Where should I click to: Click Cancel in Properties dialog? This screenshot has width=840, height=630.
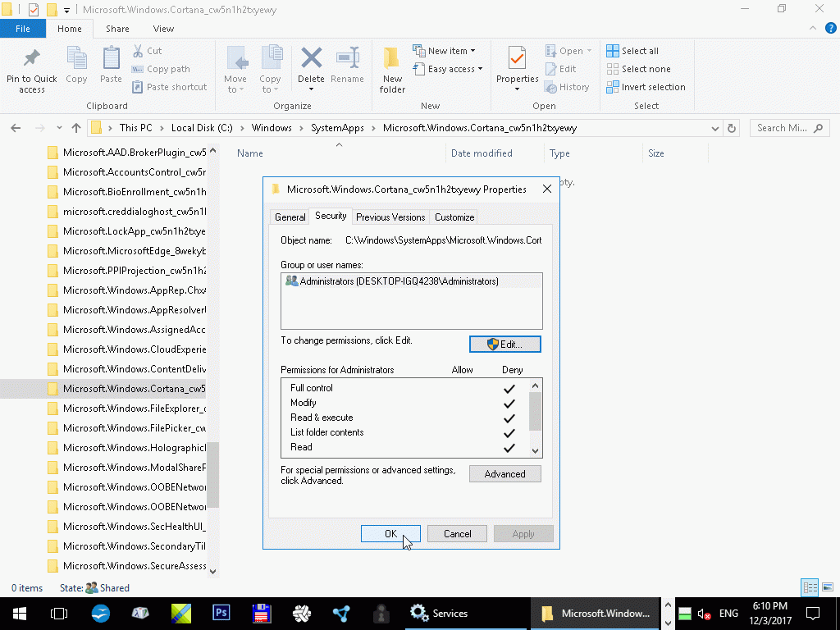pyautogui.click(x=458, y=534)
